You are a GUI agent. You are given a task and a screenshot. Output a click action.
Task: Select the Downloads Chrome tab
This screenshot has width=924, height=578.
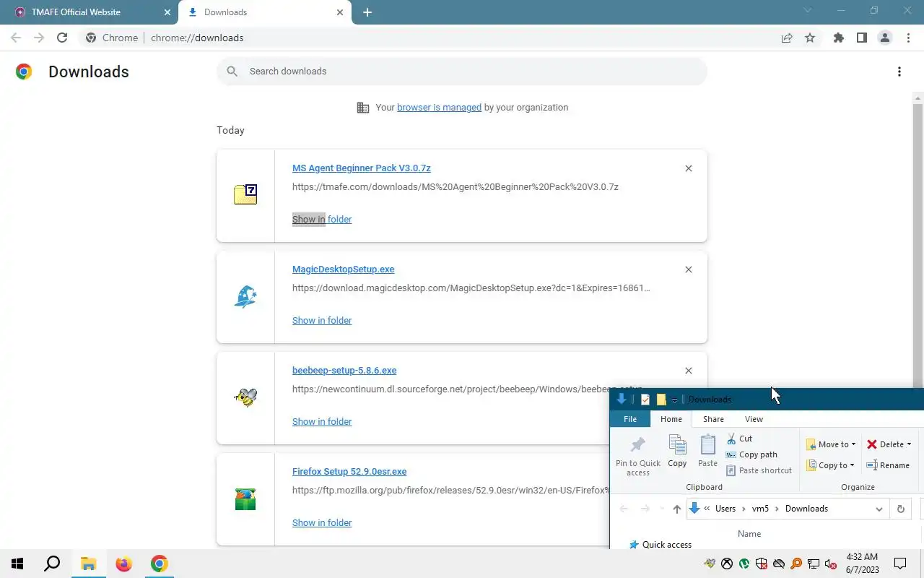[x=264, y=12]
